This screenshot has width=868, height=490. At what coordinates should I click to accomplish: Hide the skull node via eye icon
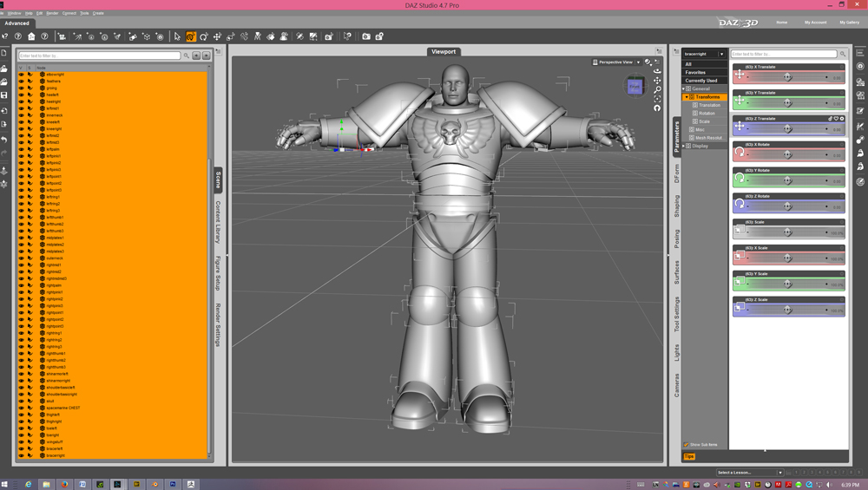click(22, 402)
